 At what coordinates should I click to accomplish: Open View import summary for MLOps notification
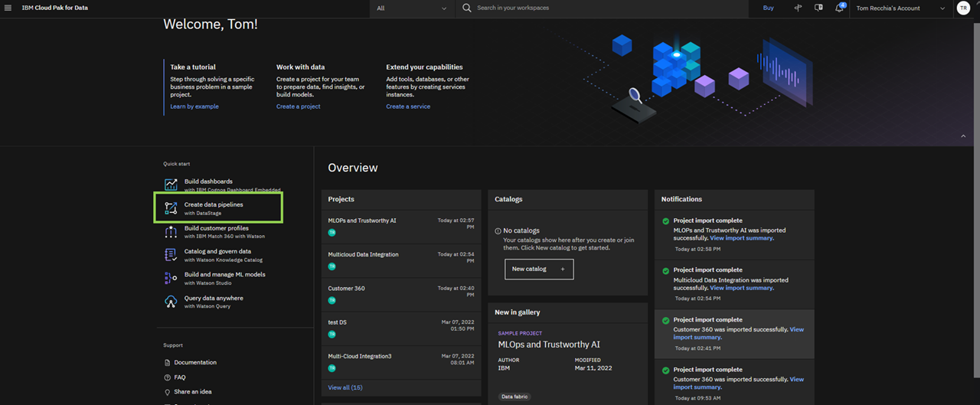(742, 238)
